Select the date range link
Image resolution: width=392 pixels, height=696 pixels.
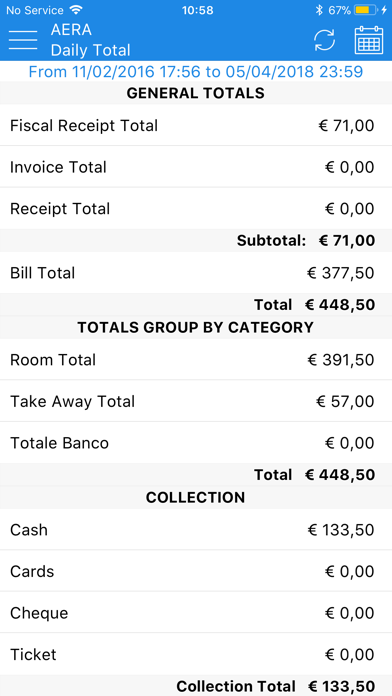196,71
